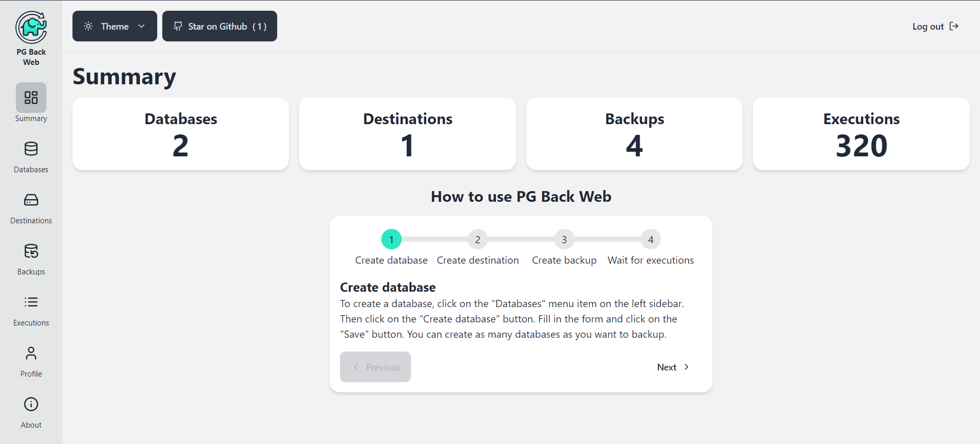Click the Executions label in sidebar
The width and height of the screenshot is (980, 444).
point(31,323)
